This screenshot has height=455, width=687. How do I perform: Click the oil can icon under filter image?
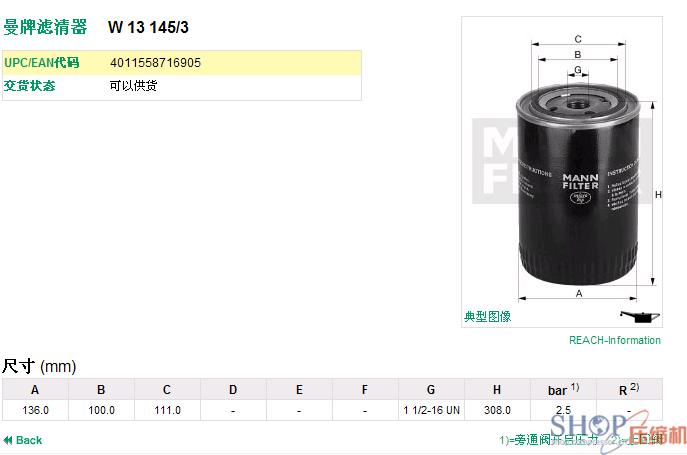point(640,316)
